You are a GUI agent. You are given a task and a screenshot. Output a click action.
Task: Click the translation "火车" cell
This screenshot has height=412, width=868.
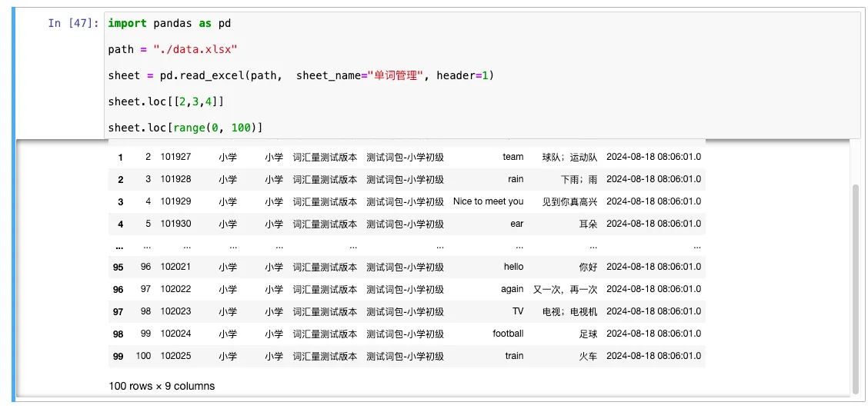point(588,356)
